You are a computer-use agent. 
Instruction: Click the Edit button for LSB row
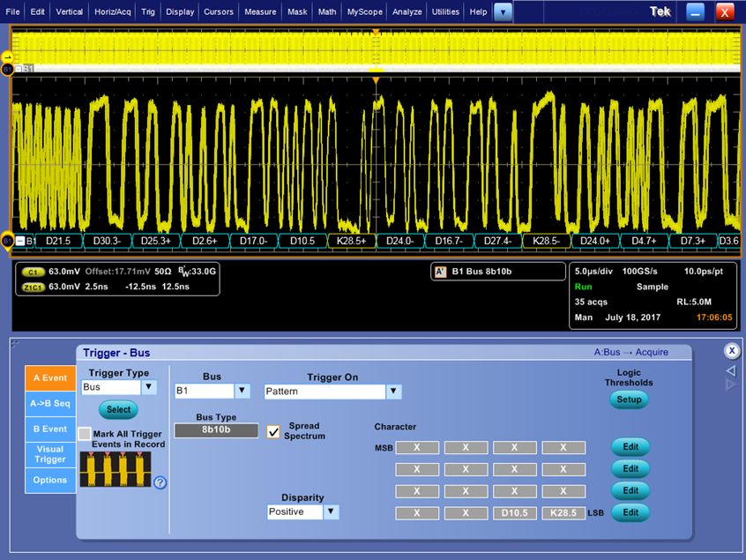tap(630, 512)
